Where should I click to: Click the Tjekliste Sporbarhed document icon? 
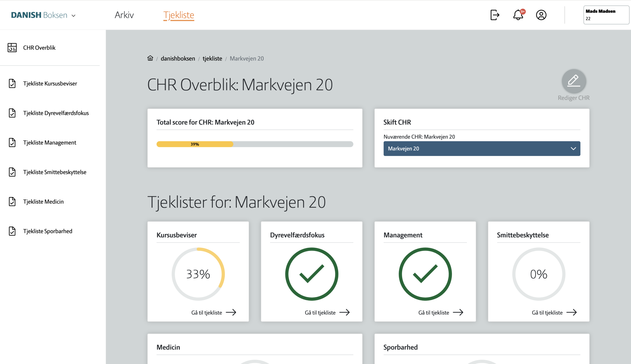tap(12, 231)
